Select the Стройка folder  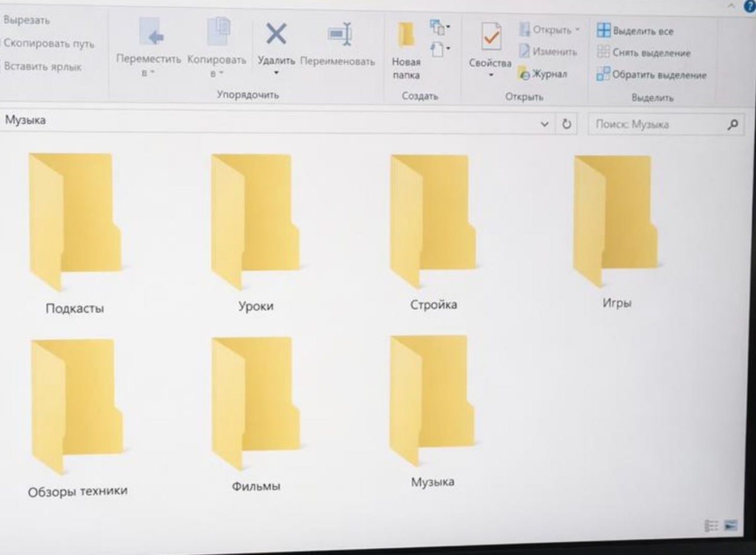click(x=433, y=231)
